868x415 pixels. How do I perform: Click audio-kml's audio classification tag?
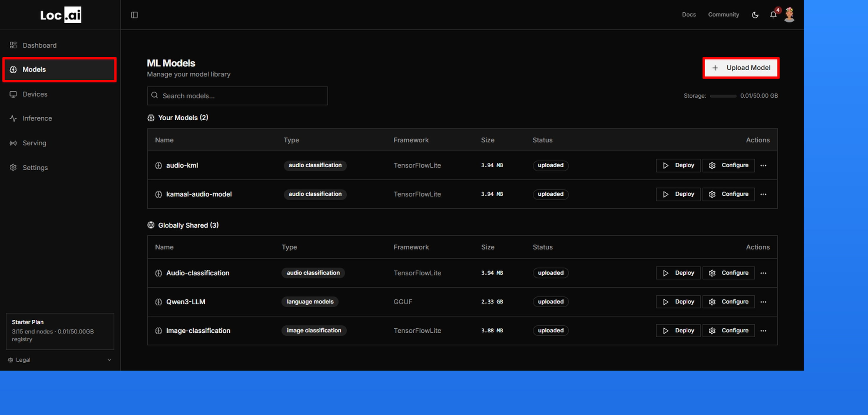point(315,165)
